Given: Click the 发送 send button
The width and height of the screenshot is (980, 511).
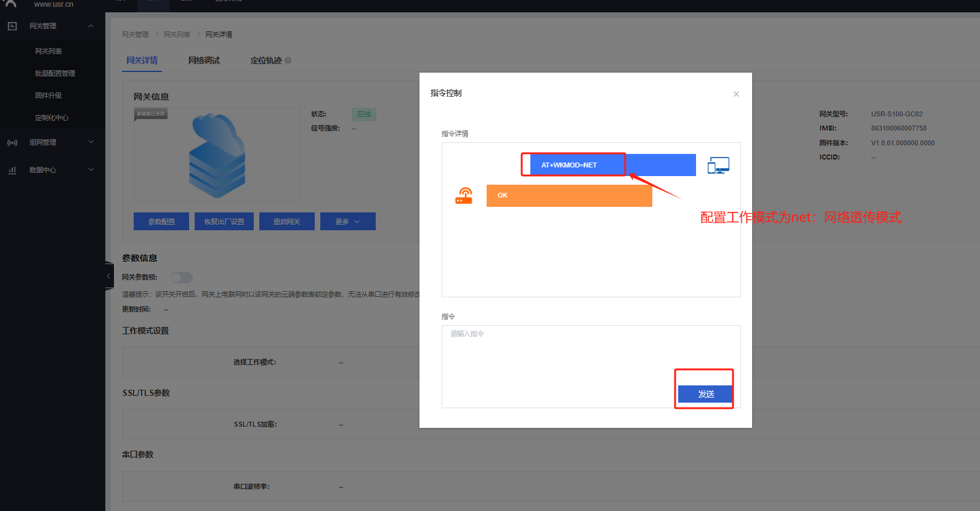Looking at the screenshot, I should (x=705, y=394).
